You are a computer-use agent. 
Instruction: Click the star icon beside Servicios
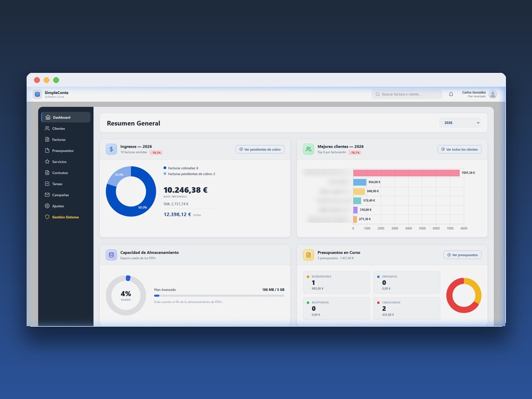tap(47, 162)
